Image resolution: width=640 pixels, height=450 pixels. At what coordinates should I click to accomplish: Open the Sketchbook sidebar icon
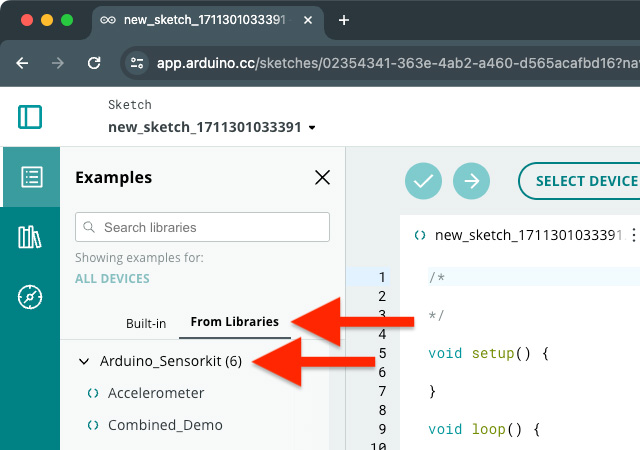31,177
